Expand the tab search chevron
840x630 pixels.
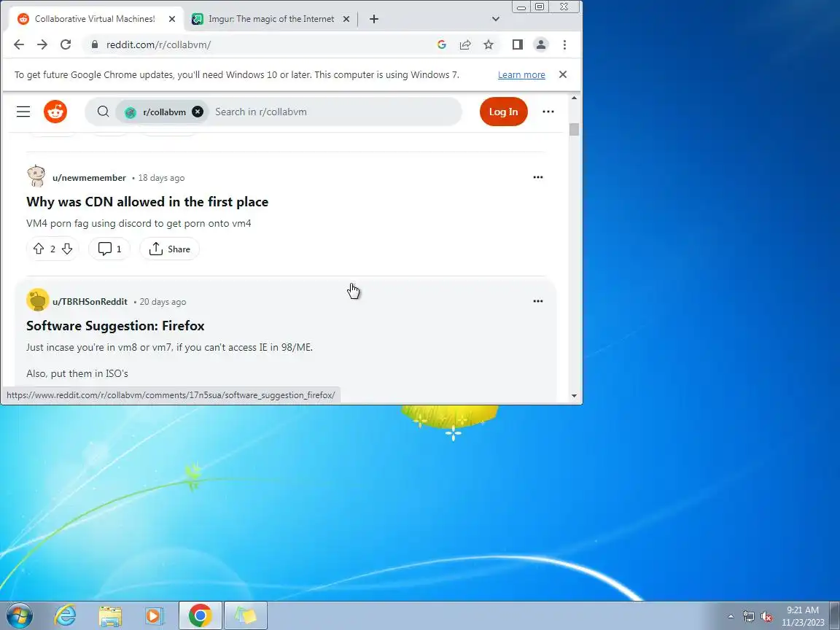496,19
